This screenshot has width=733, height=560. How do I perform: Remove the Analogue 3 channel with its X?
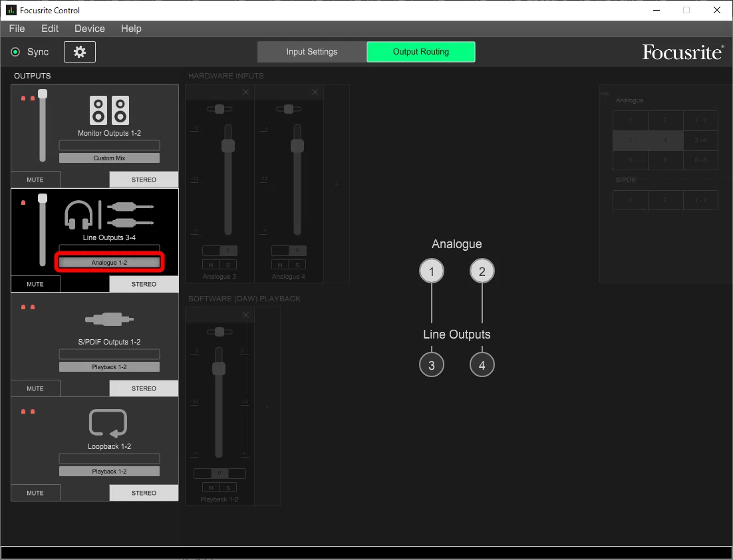click(x=246, y=92)
